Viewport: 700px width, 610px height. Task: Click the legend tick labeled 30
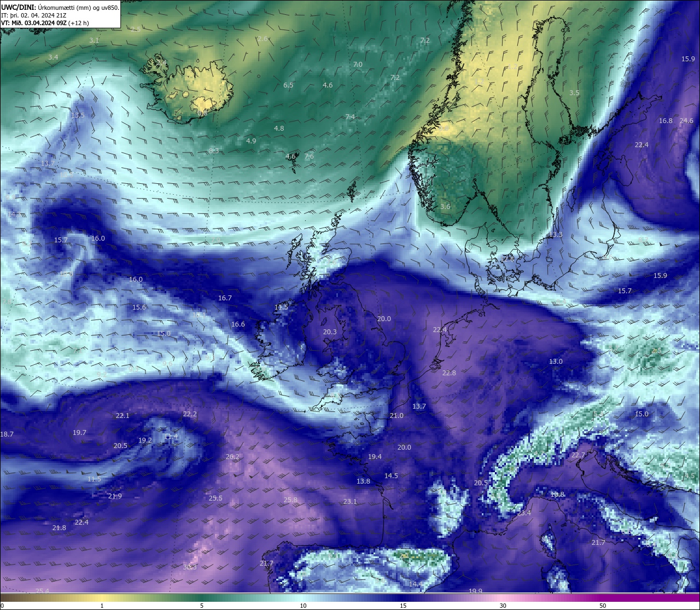point(503,606)
